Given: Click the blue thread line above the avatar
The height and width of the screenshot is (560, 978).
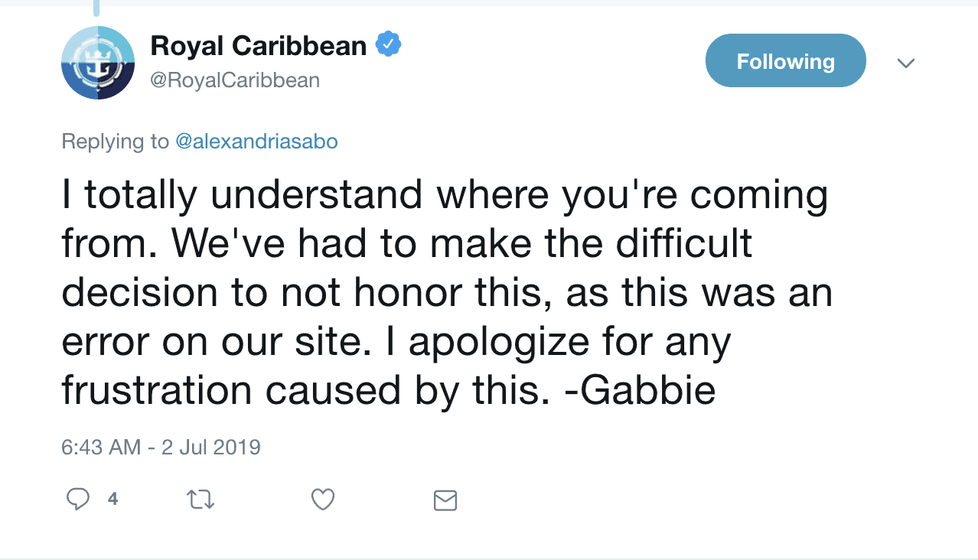Looking at the screenshot, I should (96, 8).
